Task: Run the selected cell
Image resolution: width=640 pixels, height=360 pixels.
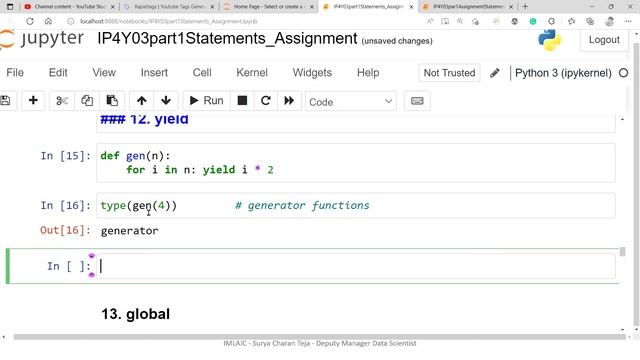Action: pos(207,101)
